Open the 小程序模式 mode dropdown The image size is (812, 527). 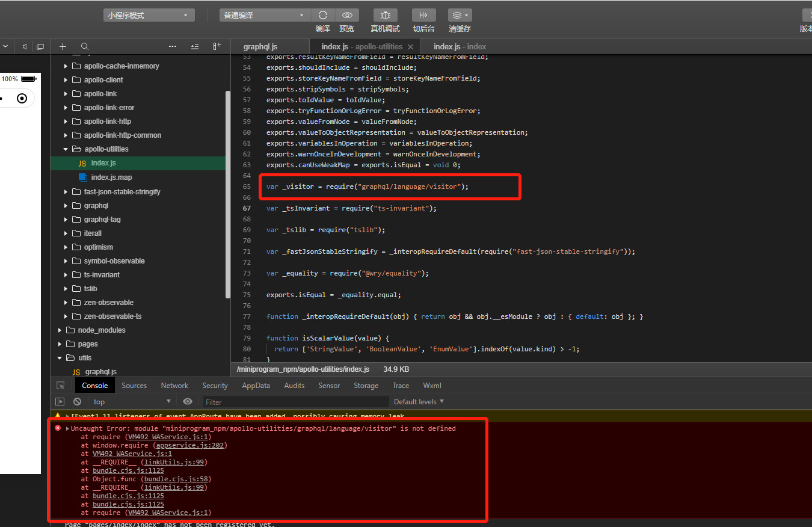(x=149, y=16)
